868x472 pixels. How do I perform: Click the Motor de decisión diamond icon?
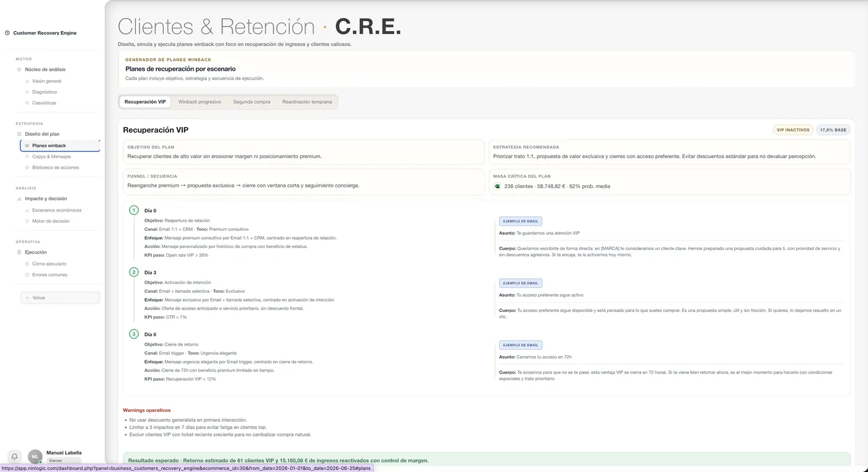click(x=27, y=221)
